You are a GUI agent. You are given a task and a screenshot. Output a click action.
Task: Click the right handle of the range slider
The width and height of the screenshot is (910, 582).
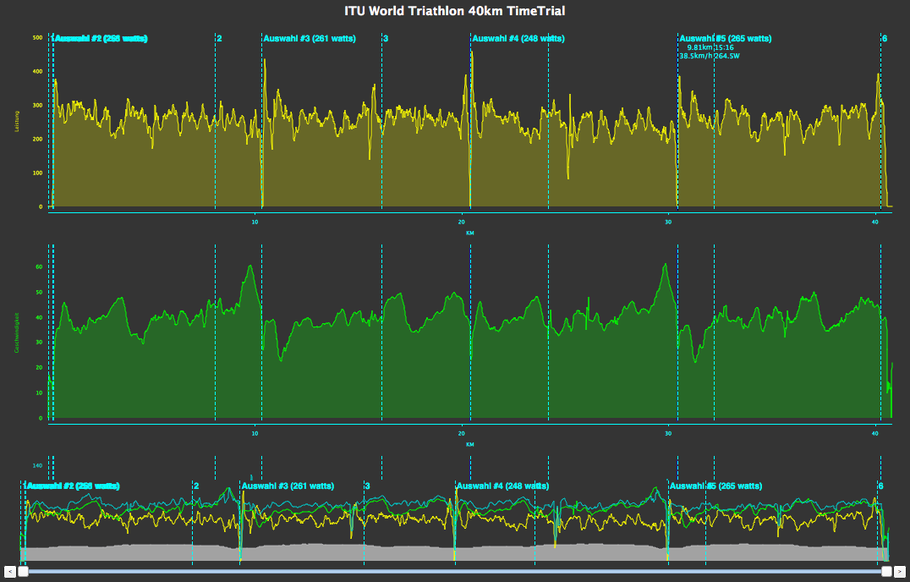887,572
